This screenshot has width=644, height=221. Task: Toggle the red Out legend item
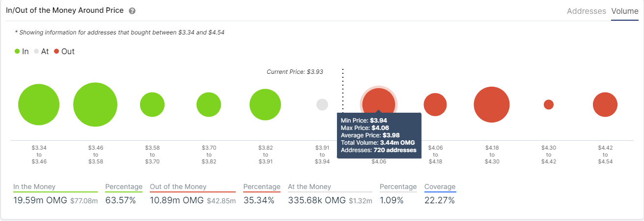point(64,51)
